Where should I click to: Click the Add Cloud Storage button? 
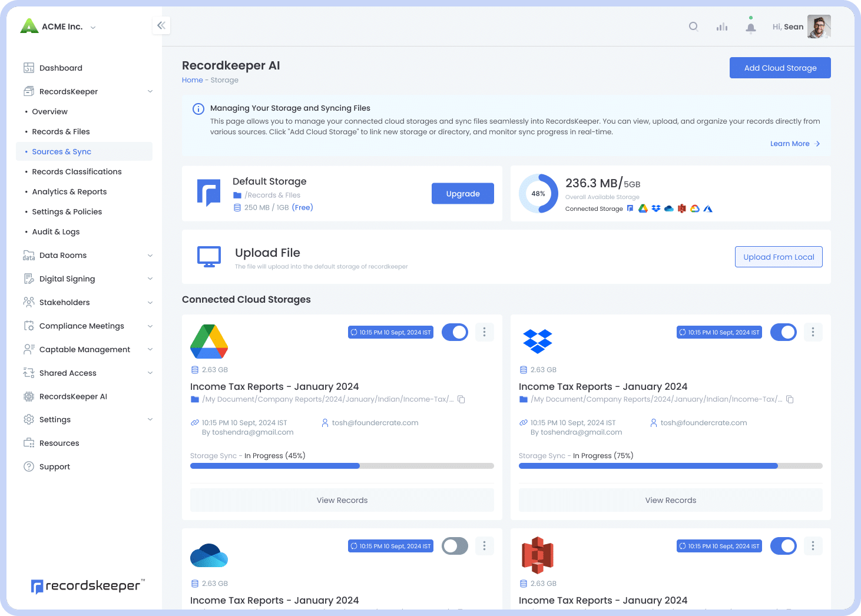780,68
